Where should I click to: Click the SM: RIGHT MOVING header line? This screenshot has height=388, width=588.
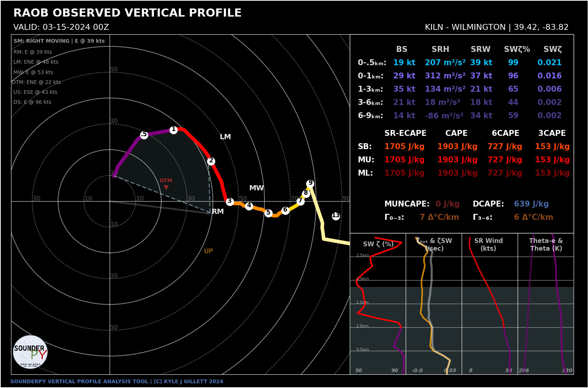click(x=59, y=41)
